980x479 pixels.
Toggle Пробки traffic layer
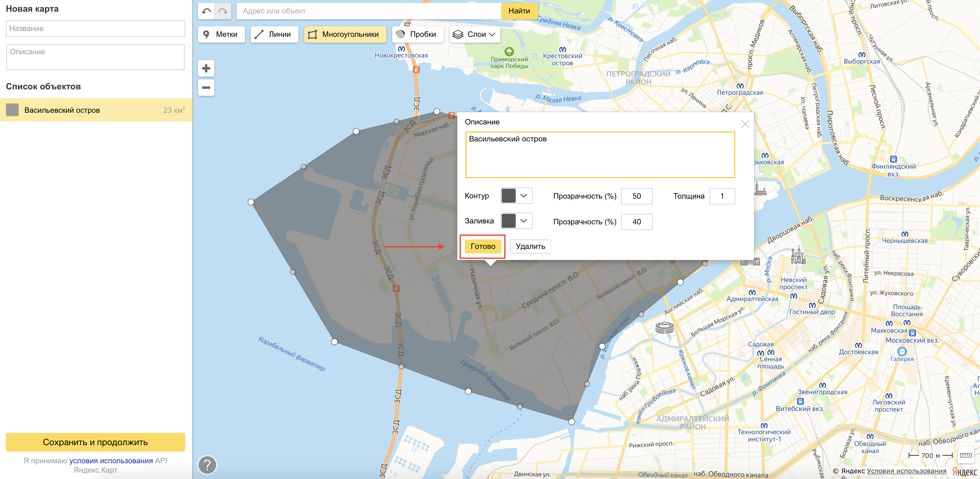click(x=418, y=34)
